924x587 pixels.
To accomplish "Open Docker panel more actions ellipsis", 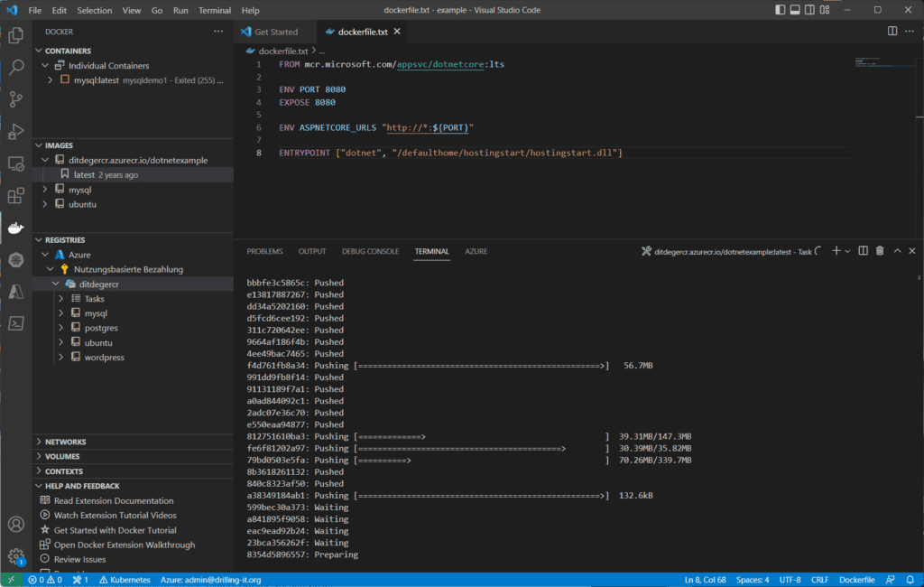I will (218, 32).
